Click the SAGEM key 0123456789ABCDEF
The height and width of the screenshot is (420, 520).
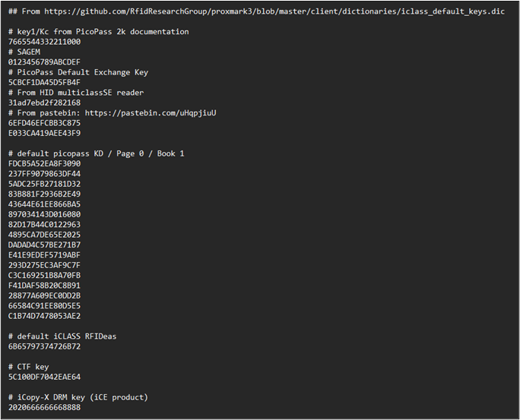click(x=44, y=62)
